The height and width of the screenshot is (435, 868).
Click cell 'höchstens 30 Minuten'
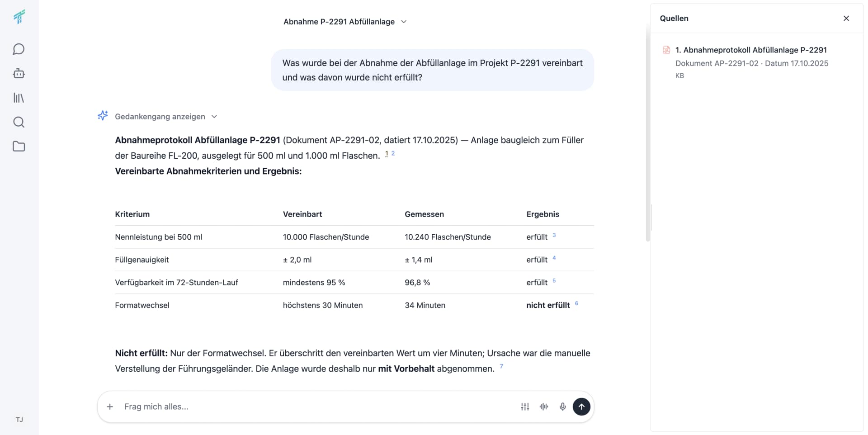coord(323,305)
